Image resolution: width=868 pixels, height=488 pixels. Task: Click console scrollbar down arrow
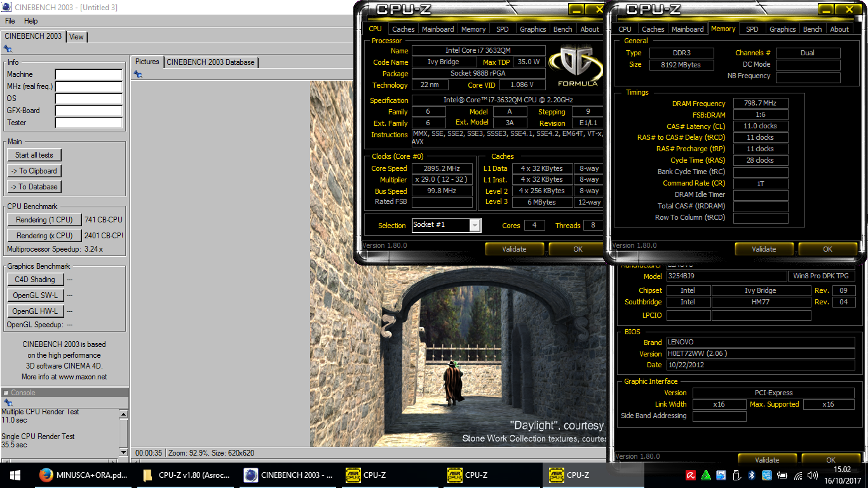(123, 452)
